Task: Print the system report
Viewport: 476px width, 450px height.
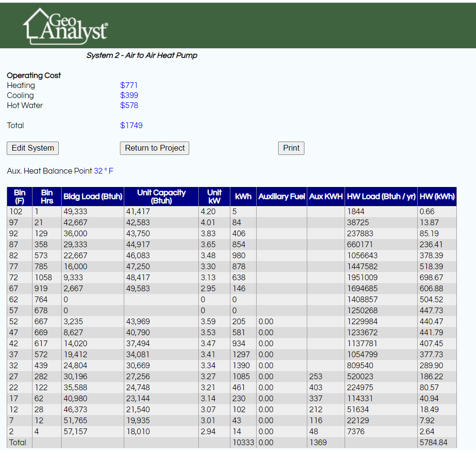Action: [x=291, y=148]
